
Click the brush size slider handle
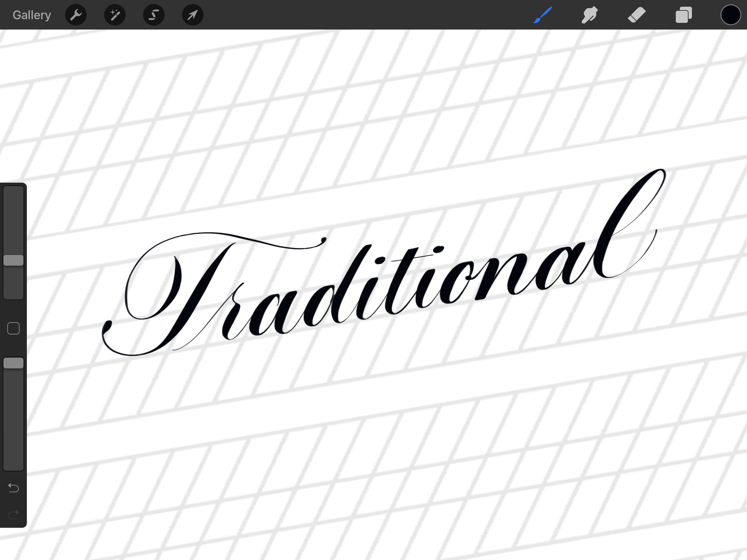coord(13,260)
